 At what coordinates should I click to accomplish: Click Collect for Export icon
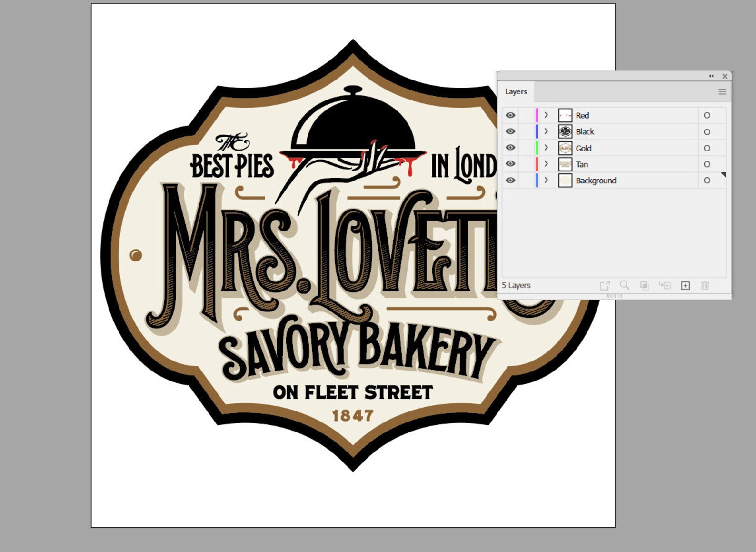coord(605,285)
